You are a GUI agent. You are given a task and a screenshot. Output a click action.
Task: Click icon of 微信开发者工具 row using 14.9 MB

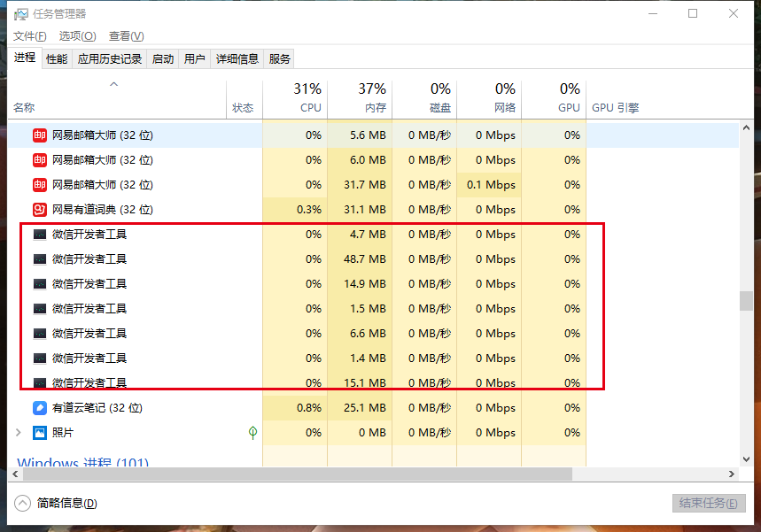(40, 284)
